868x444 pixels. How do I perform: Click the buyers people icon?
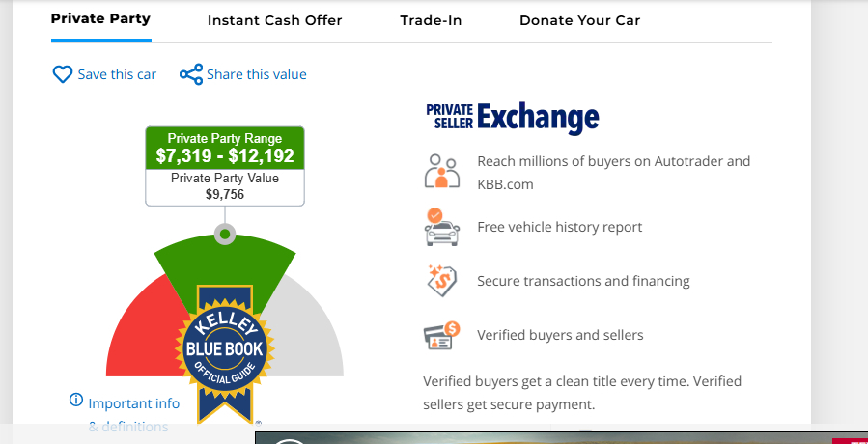click(442, 172)
